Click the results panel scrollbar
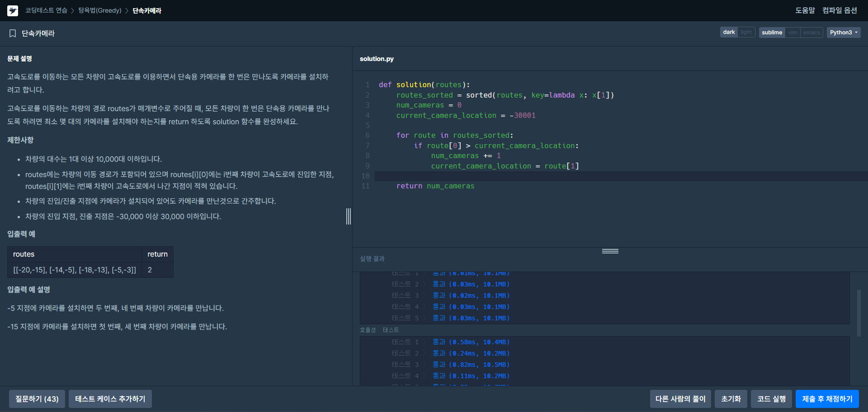The width and height of the screenshot is (868, 412). click(859, 313)
